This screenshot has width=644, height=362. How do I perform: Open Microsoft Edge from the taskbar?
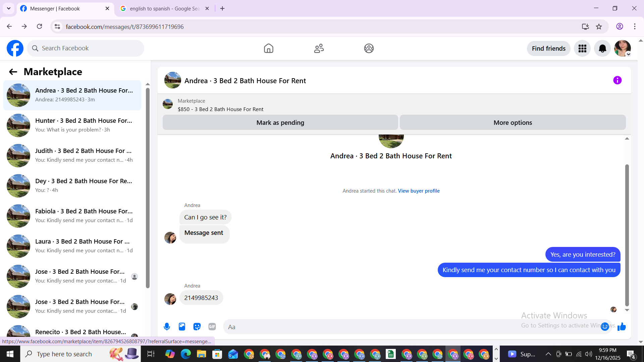[x=185, y=354]
